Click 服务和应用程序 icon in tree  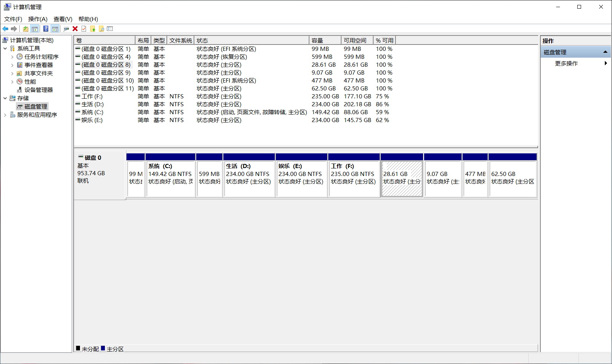[x=12, y=115]
